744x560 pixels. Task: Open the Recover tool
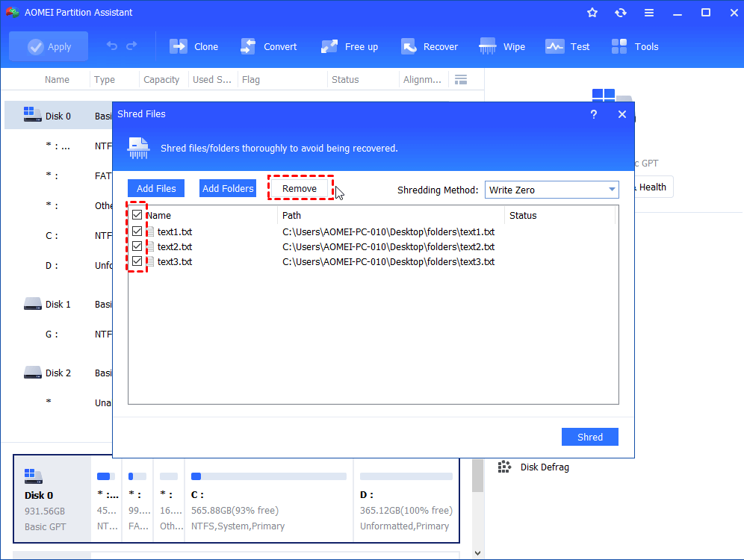click(x=430, y=46)
